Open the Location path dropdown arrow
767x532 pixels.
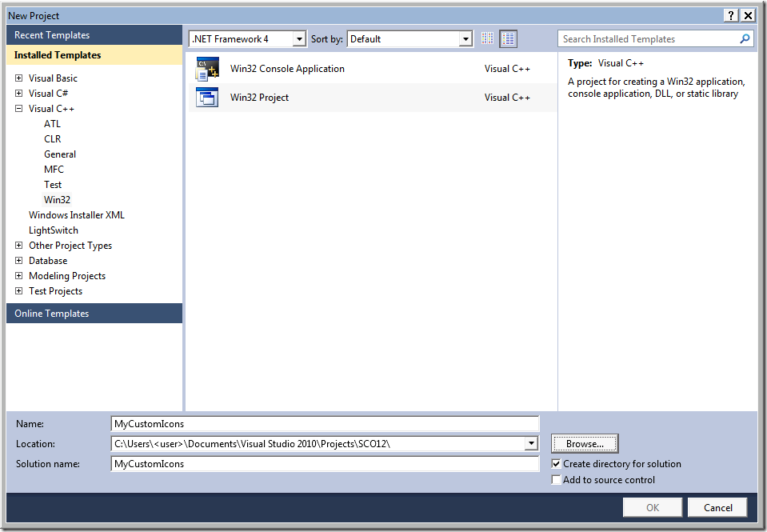click(531, 443)
